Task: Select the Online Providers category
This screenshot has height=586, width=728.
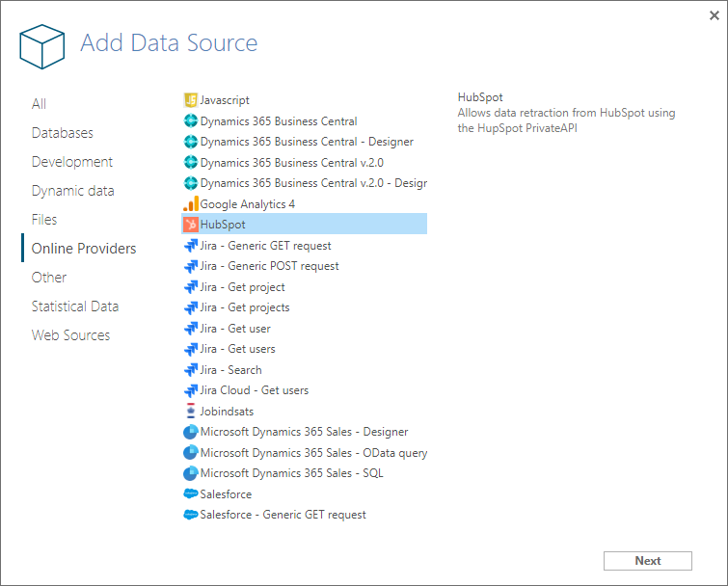Action: [84, 249]
